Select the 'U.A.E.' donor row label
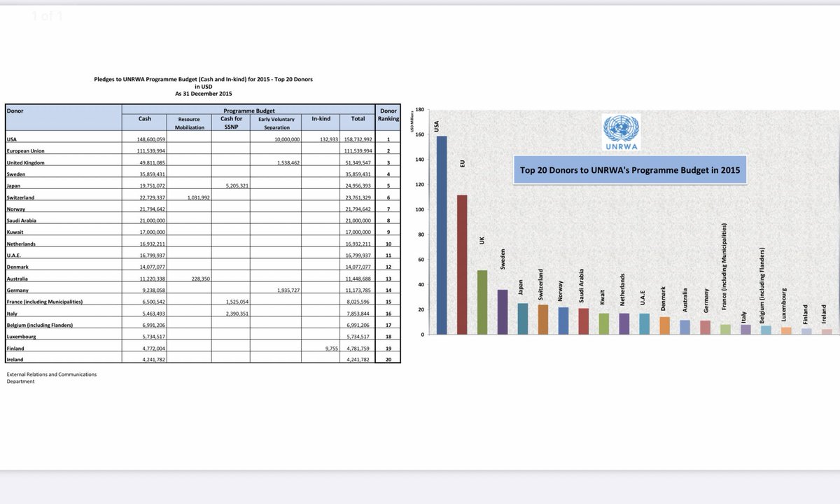 (x=14, y=255)
